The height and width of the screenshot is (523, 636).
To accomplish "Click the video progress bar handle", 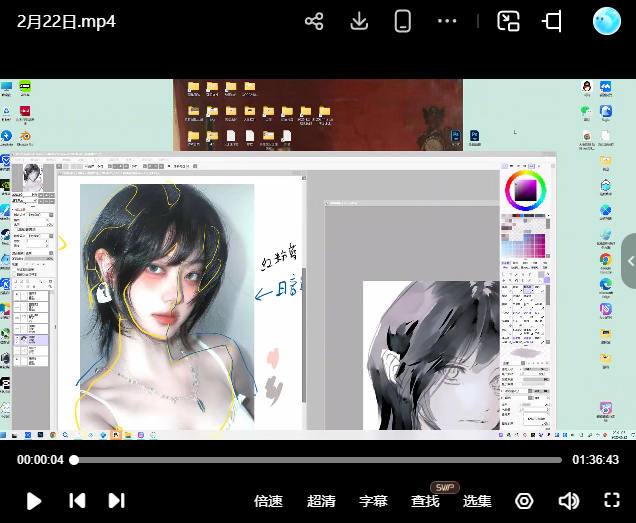I will 74,460.
